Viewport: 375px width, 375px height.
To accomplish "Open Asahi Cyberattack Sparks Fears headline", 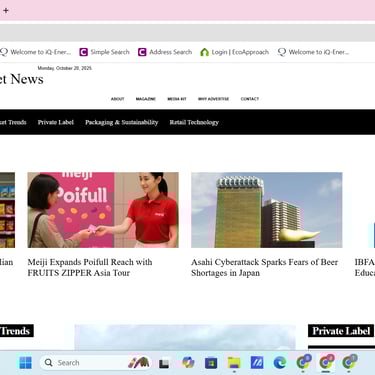I will 264,267.
